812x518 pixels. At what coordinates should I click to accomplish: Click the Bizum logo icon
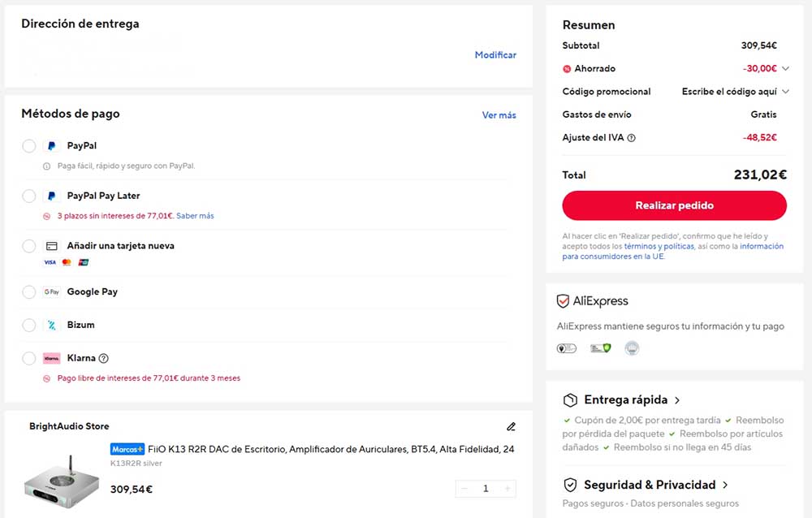click(52, 326)
